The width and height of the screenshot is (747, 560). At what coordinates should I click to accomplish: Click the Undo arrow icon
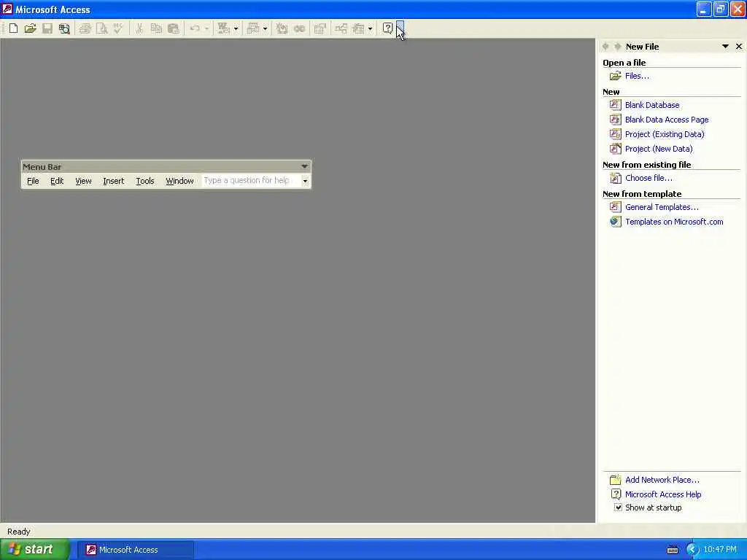[194, 28]
